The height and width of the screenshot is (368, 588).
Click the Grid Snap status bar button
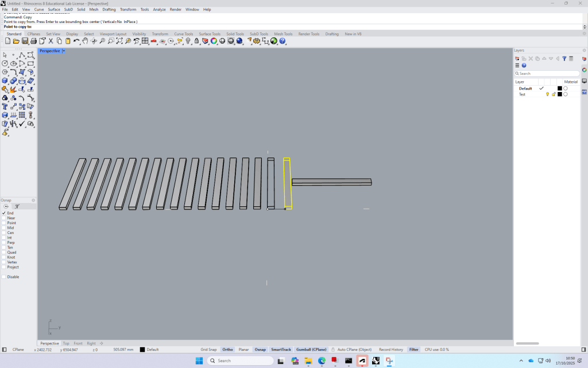pyautogui.click(x=208, y=350)
